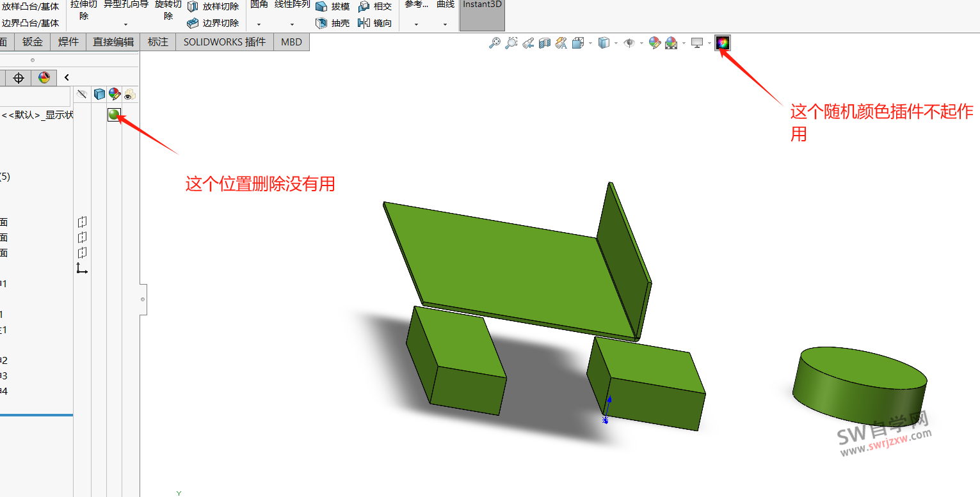Toggle Instant3D button
This screenshot has width=980, height=497.
pos(482,15)
